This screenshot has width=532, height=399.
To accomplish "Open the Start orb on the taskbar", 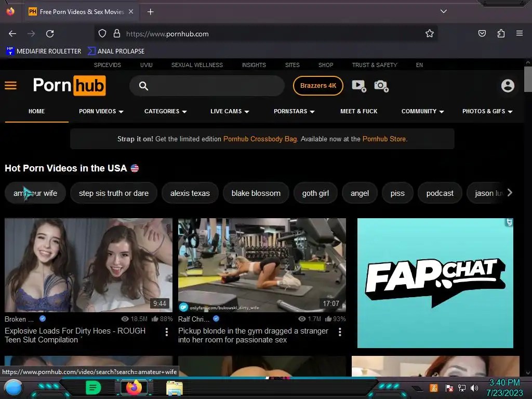I will tap(14, 388).
